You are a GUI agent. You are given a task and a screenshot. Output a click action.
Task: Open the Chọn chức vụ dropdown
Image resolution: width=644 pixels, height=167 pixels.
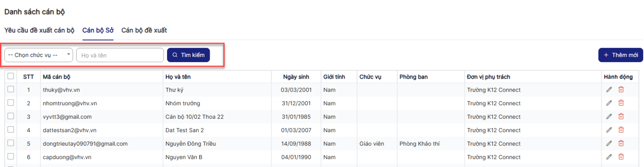(39, 55)
